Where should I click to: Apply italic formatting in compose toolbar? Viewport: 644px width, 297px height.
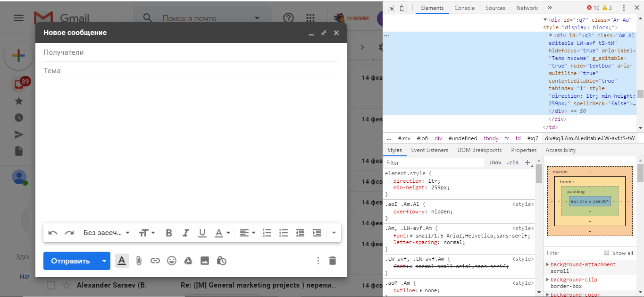[x=186, y=233]
